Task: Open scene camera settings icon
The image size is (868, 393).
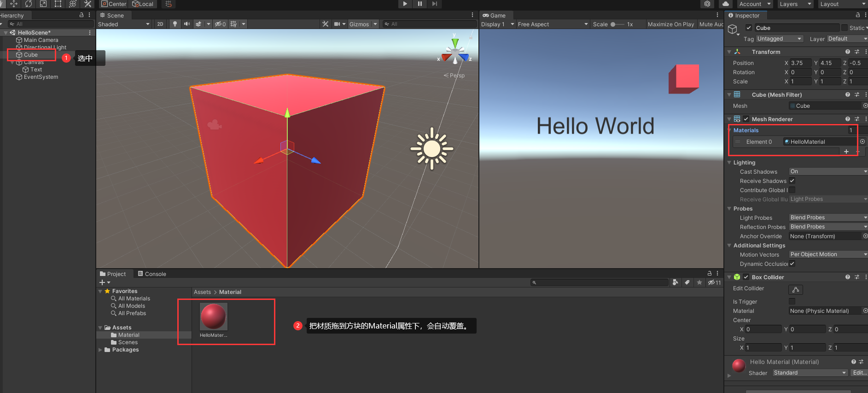Action: coord(338,24)
